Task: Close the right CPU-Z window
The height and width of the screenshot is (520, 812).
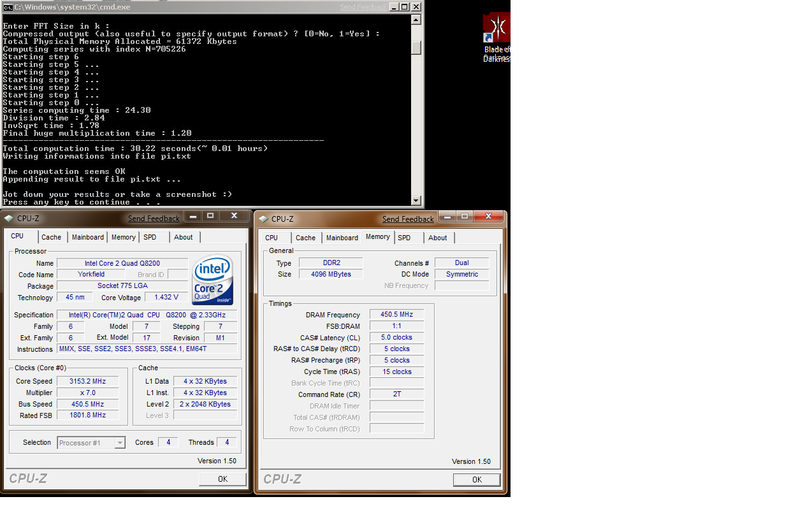Action: [x=489, y=217]
